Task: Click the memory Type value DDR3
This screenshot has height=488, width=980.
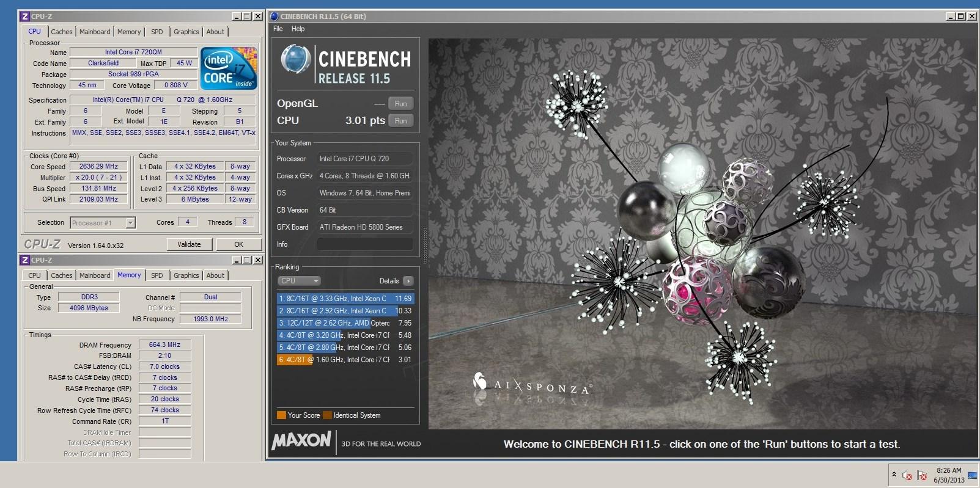Action: (x=89, y=297)
